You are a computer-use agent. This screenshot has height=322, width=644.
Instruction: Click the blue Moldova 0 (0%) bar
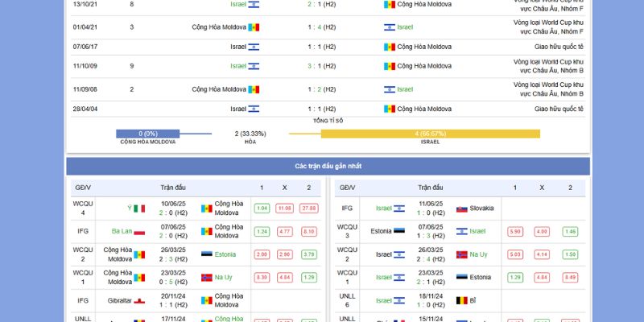tap(147, 134)
